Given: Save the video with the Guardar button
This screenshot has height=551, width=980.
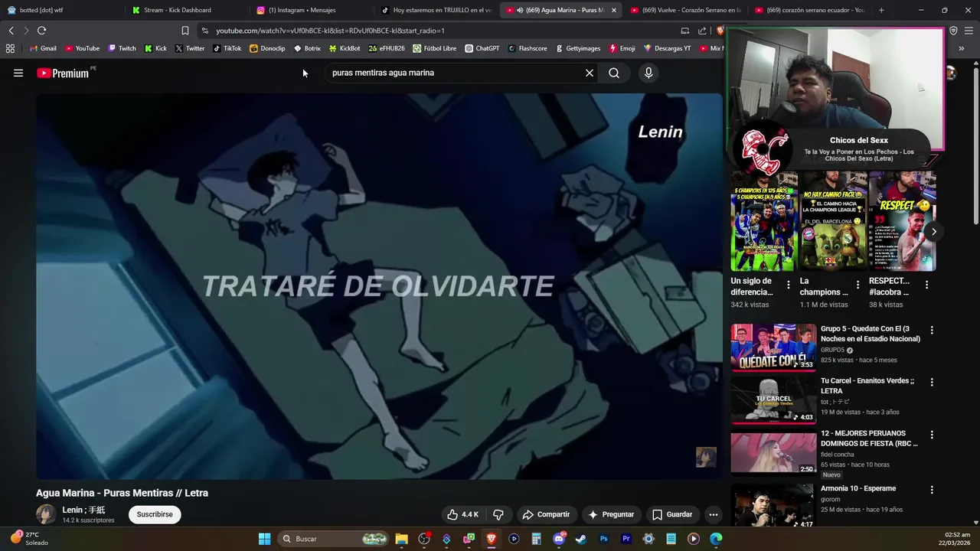Looking at the screenshot, I should pos(671,514).
